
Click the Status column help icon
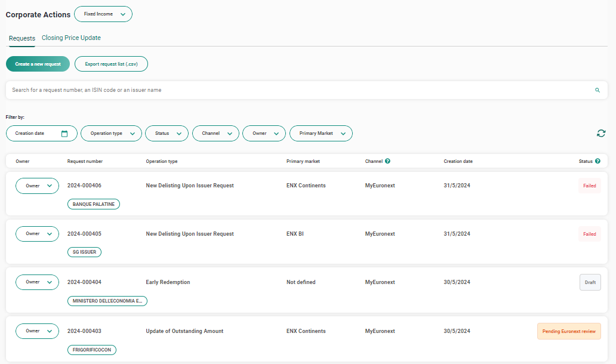597,161
